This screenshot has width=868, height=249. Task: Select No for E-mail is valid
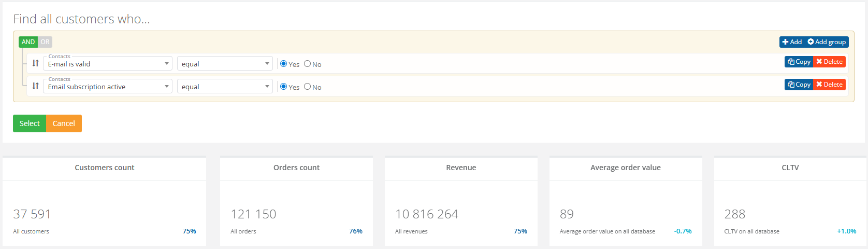pos(307,64)
